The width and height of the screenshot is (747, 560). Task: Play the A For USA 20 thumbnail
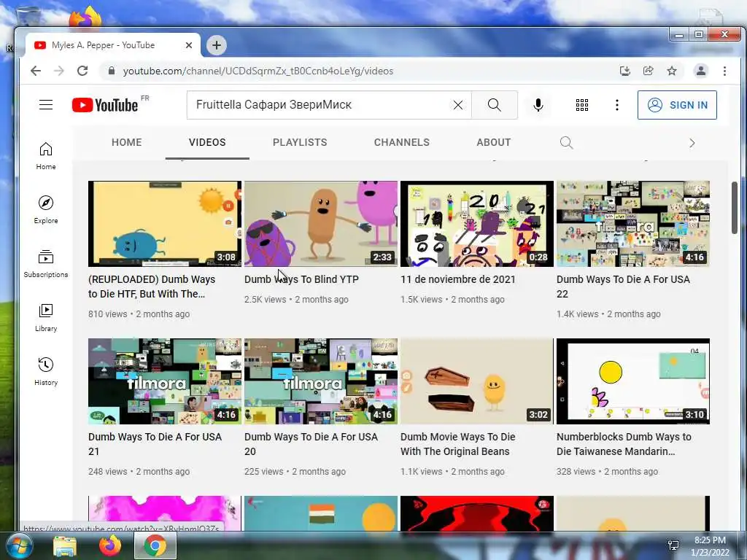pyautogui.click(x=321, y=381)
